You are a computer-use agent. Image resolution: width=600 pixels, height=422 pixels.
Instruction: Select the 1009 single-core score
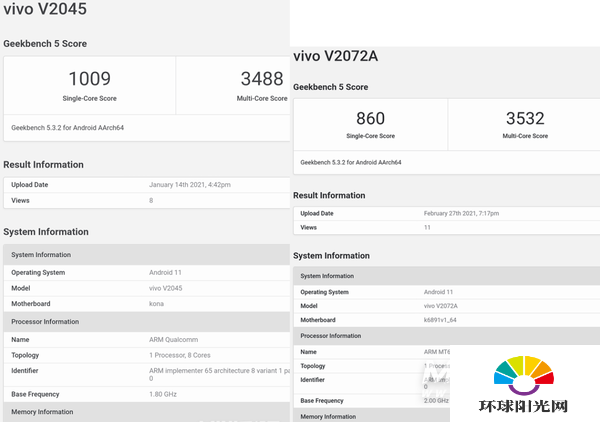pos(90,79)
